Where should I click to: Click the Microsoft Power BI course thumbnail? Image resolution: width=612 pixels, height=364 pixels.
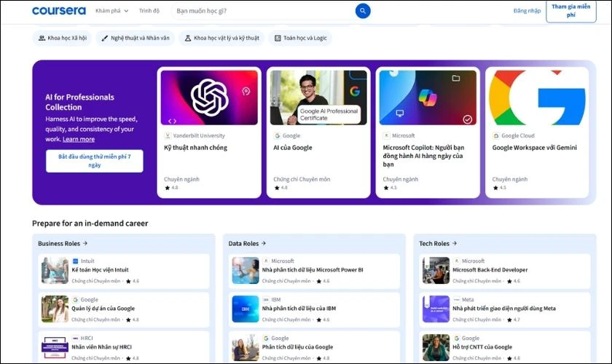click(246, 270)
